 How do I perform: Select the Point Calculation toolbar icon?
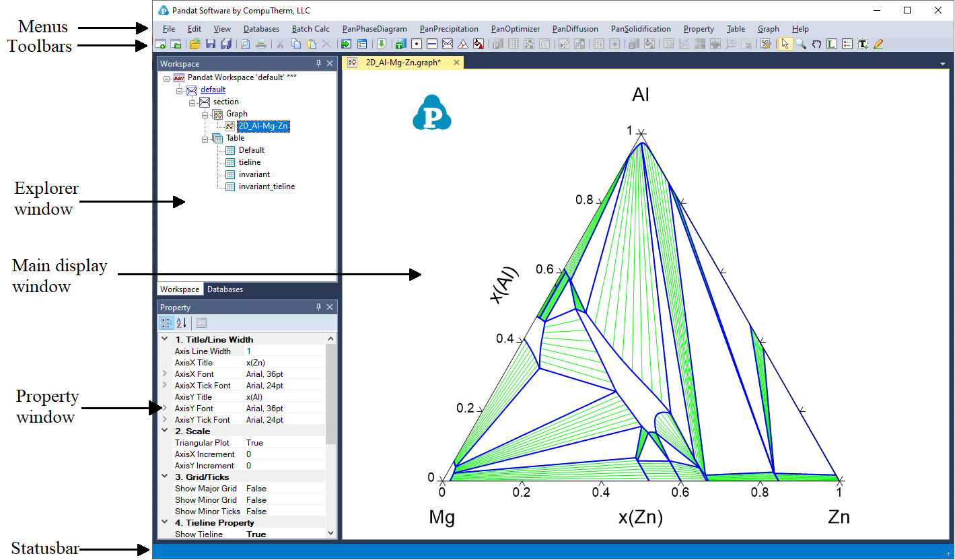pos(417,44)
